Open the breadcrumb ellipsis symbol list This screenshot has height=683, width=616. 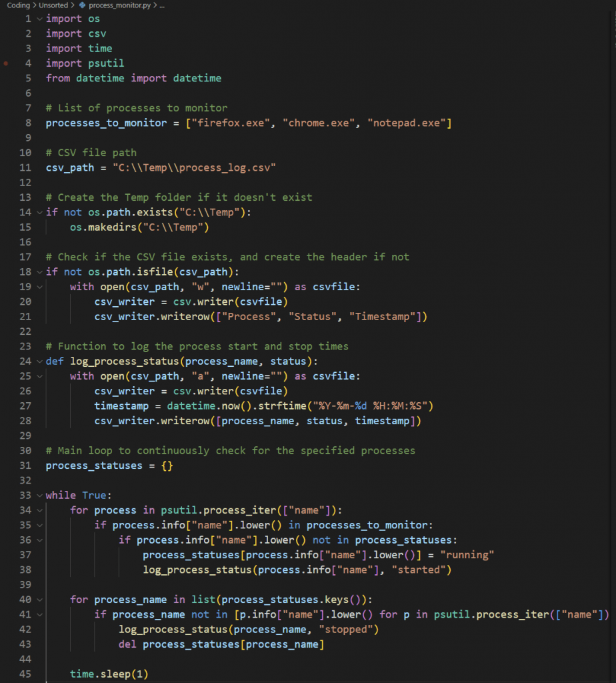click(162, 5)
